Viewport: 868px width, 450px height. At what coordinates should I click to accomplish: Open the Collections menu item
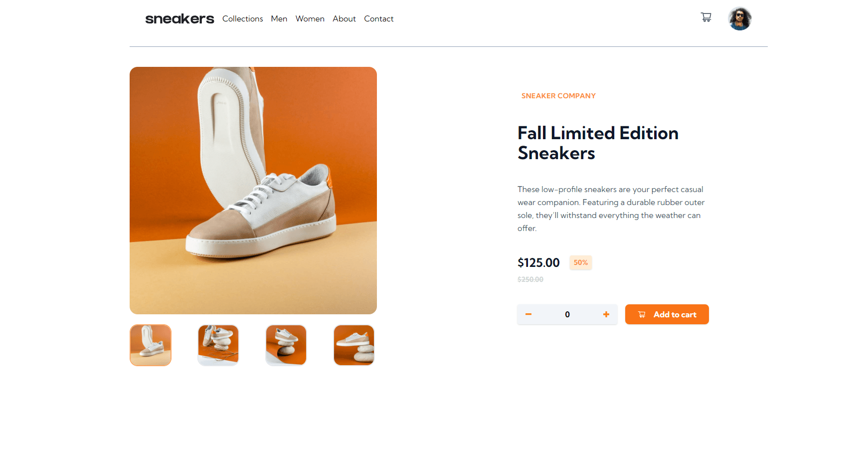point(242,18)
